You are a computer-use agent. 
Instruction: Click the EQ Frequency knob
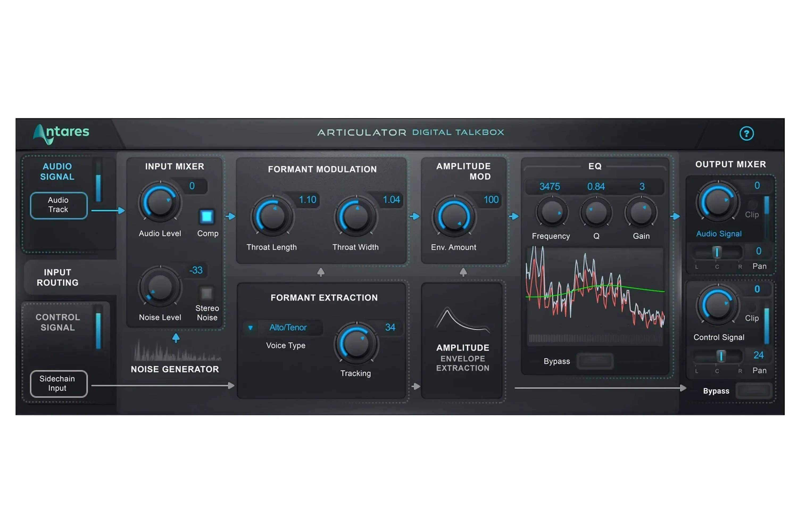552,212
